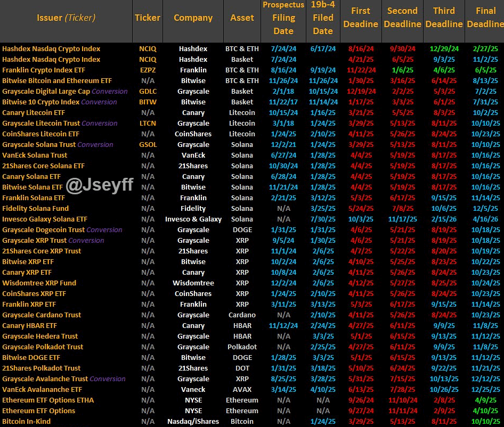This screenshot has height=427, width=504.
Task: Select the 21Shares Core XRP Trust name
Action: [42, 251]
